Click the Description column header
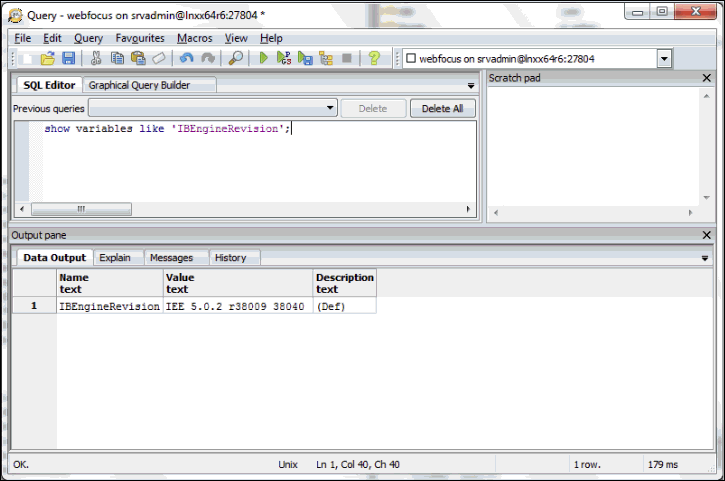This screenshot has height=481, width=725. 344,283
